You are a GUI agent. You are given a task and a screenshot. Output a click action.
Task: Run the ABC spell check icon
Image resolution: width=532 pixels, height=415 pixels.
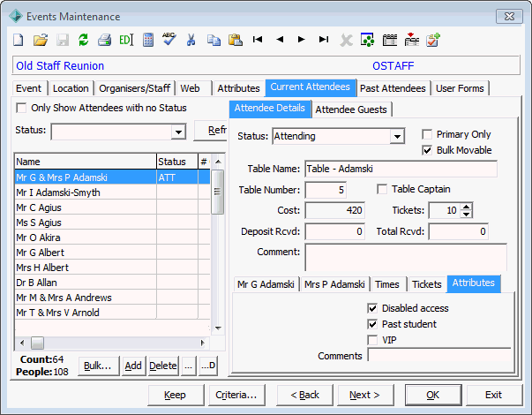pos(169,40)
